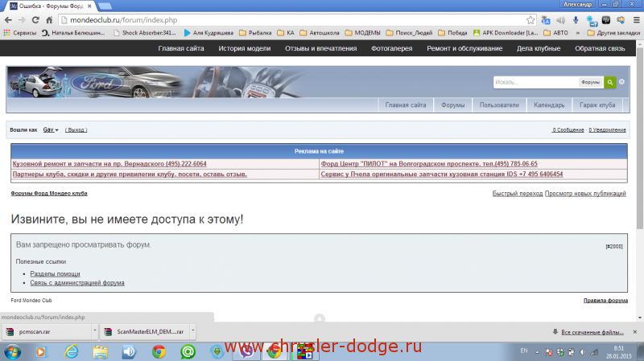644x361 pixels.
Task: Open the Календарь tab
Action: [x=549, y=105]
